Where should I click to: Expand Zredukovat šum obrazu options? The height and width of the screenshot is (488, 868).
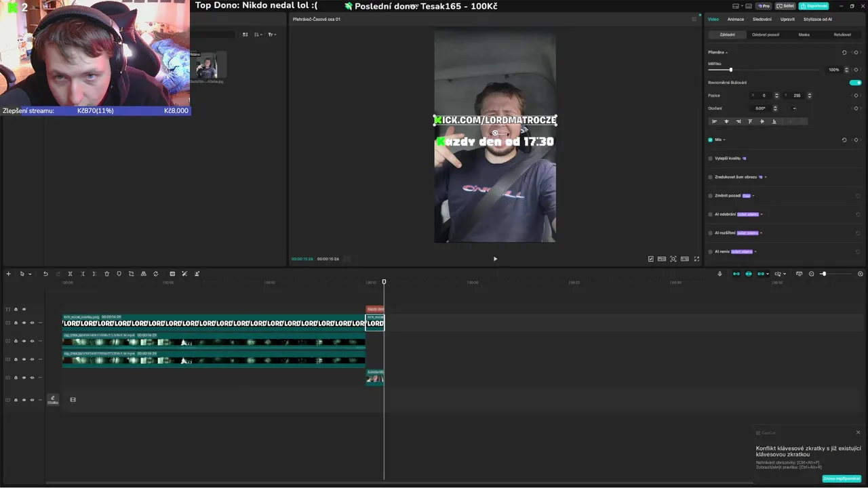pos(766,177)
